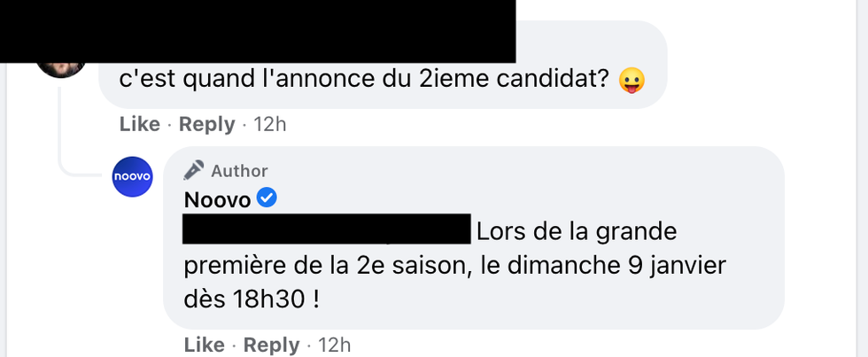Open the Noovo profile avatar
This screenshot has height=357, width=868.
133,176
